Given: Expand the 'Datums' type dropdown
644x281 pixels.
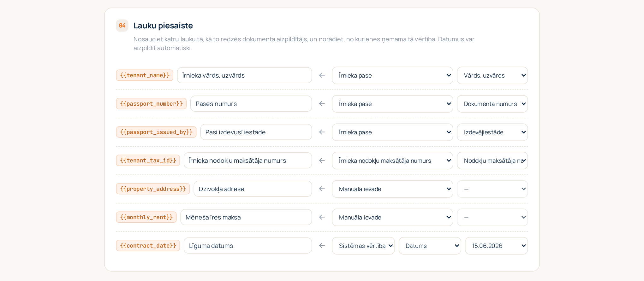Looking at the screenshot, I should click(430, 246).
